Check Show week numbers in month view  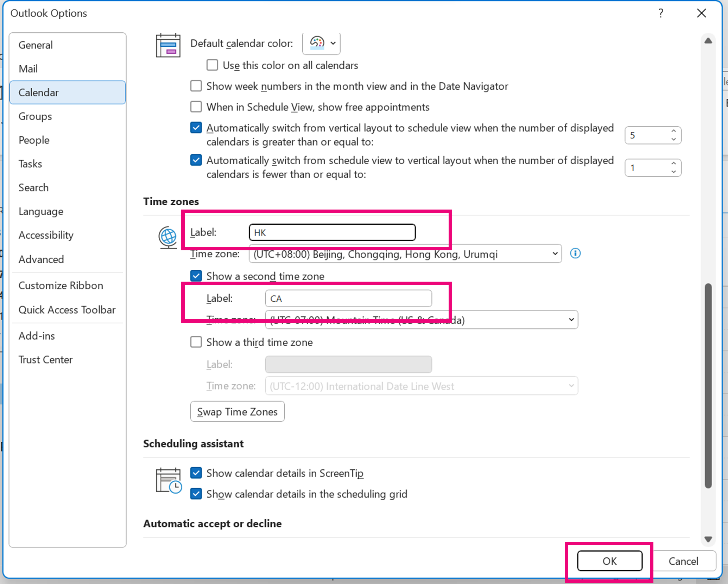tap(196, 86)
